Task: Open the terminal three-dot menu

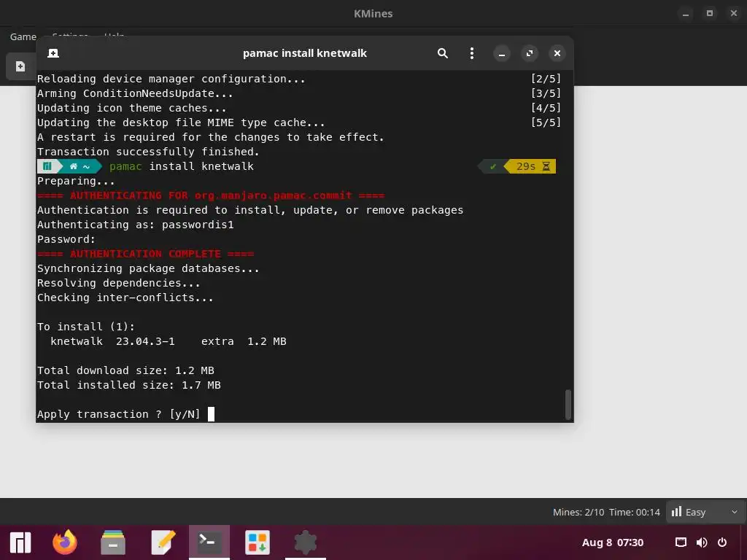Action: [472, 53]
